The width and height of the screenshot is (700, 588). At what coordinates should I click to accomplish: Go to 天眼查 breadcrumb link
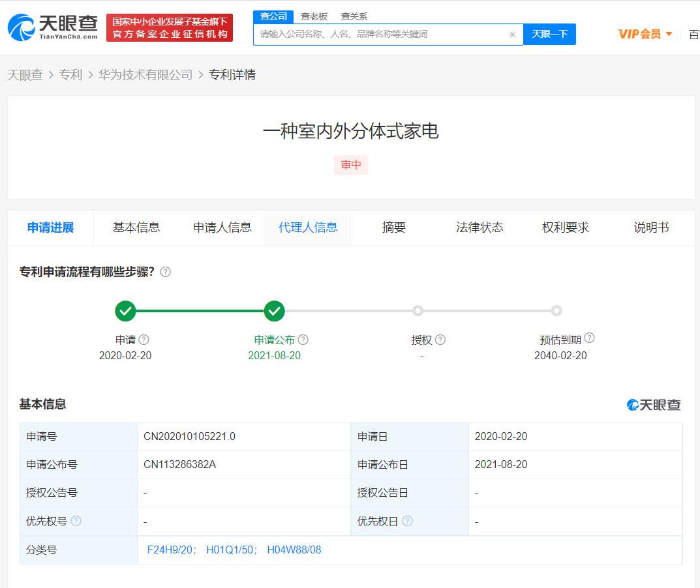point(25,75)
